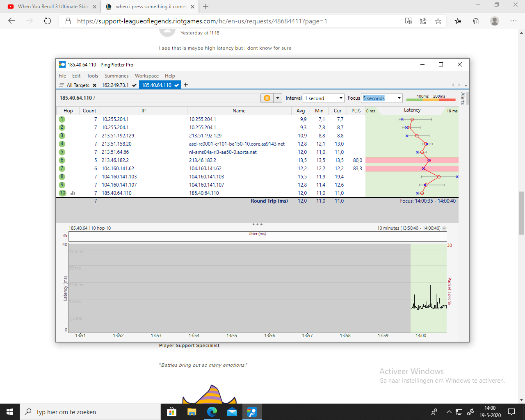Click the Latency column header
The image size is (525, 420).
[412, 110]
